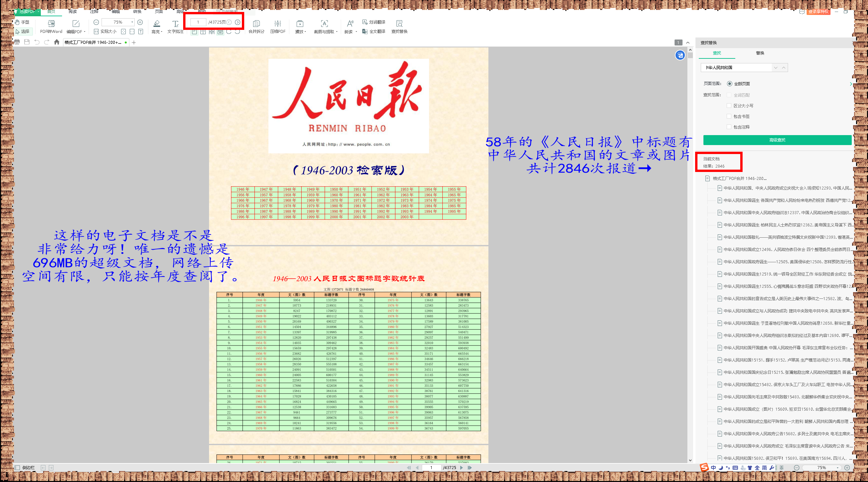Click the Home icon beside the document tab
This screenshot has width=868, height=482.
click(x=57, y=42)
